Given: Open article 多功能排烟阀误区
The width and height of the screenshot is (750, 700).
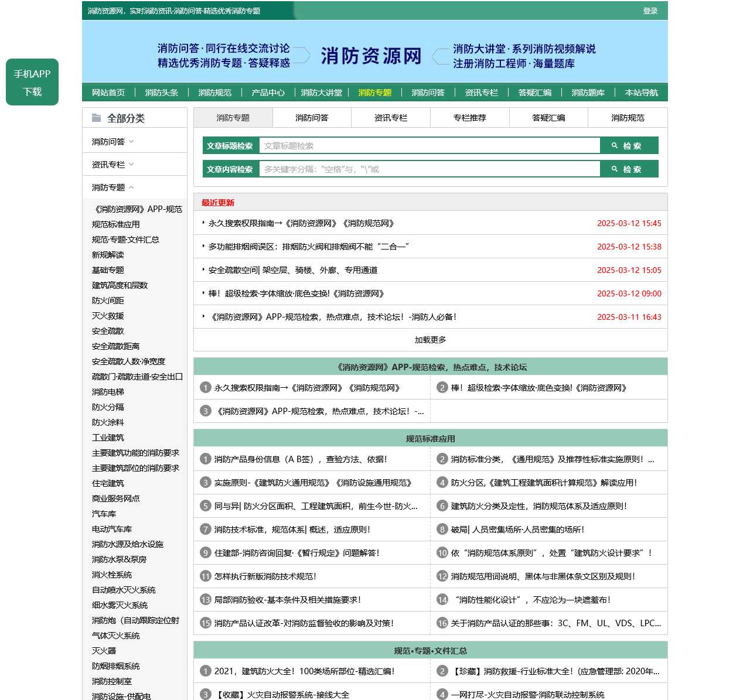Looking at the screenshot, I should click(309, 247).
